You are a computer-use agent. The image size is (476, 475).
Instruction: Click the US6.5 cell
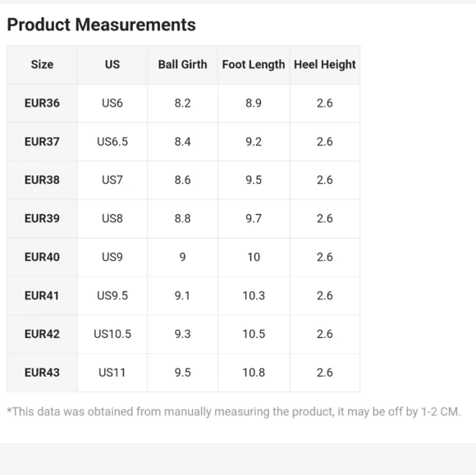click(112, 142)
